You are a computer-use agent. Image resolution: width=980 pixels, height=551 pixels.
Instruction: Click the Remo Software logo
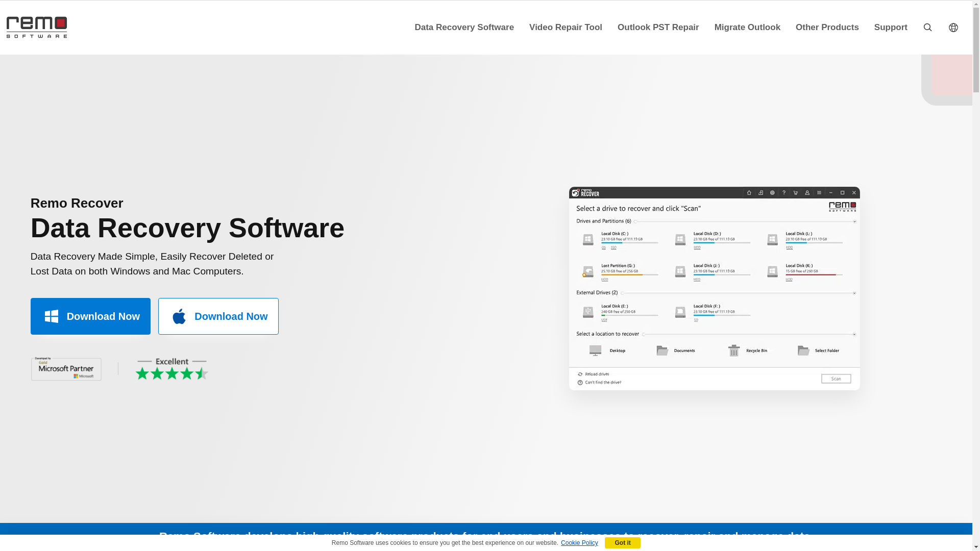[x=37, y=27]
